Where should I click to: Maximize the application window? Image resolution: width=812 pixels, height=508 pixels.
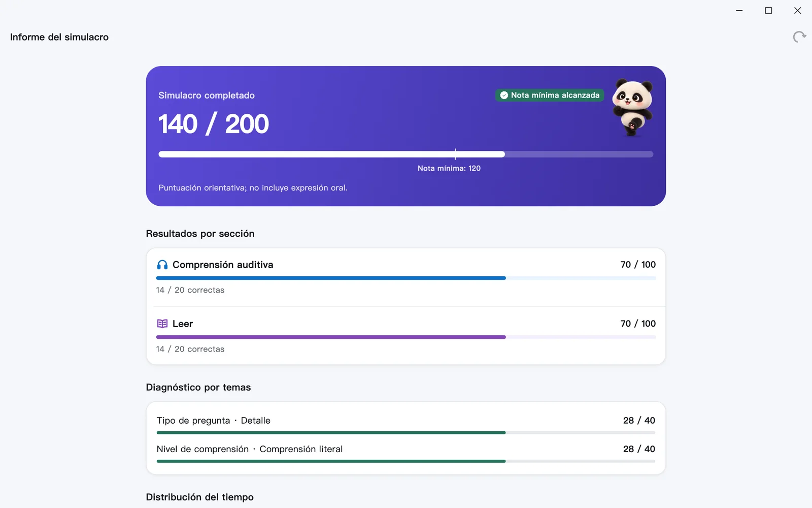(x=768, y=10)
